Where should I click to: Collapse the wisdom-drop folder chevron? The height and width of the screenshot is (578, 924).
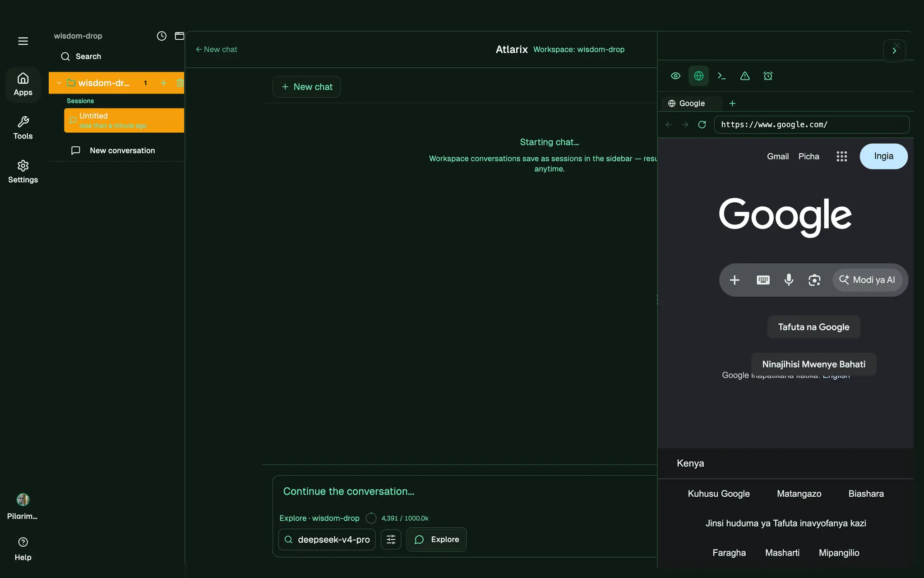tap(59, 83)
